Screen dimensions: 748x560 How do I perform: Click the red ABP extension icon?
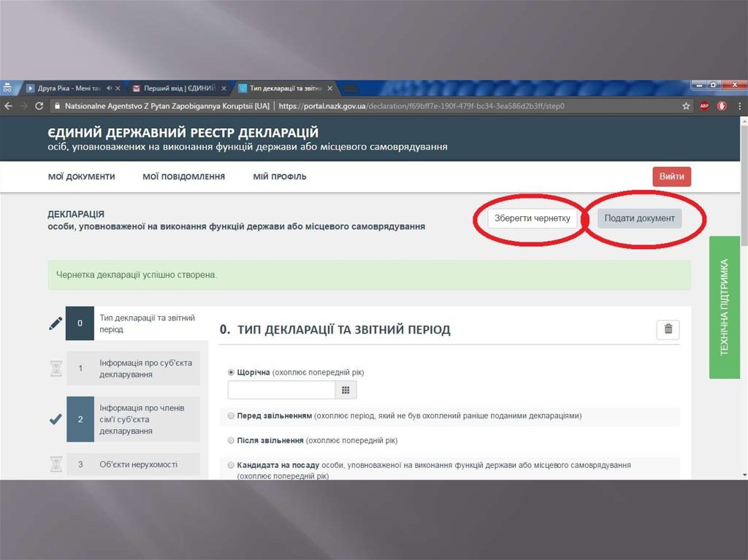704,106
